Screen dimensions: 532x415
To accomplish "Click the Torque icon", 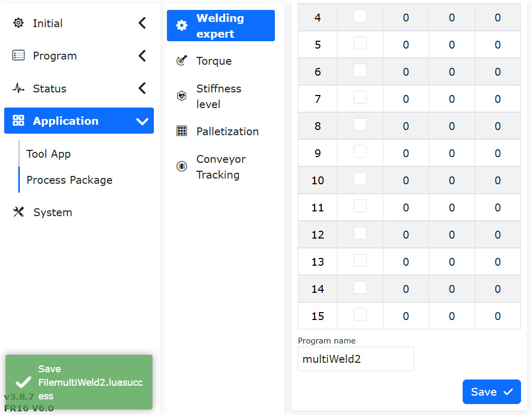I will point(182,61).
